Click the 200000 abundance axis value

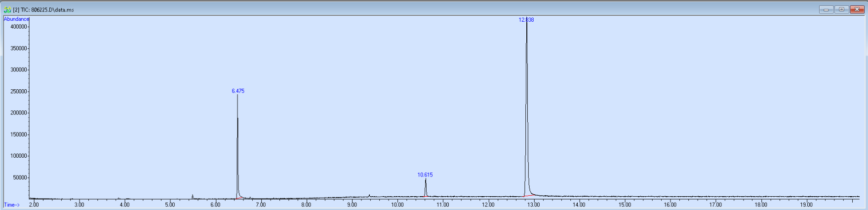(x=19, y=113)
